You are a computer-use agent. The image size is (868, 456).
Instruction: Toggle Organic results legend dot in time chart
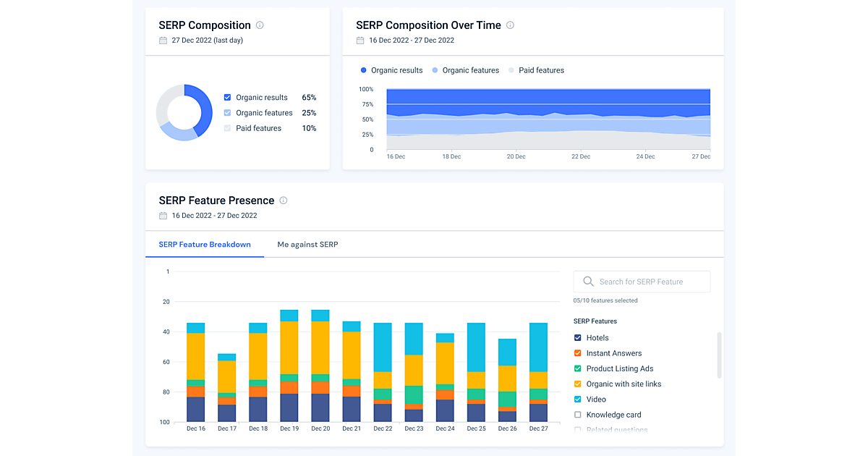tap(363, 70)
